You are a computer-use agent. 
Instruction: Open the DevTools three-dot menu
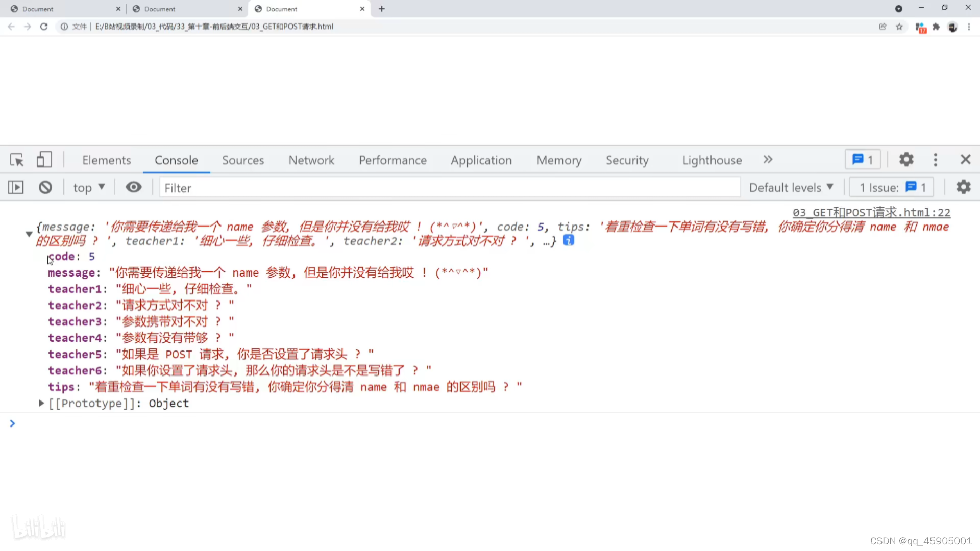pos(936,160)
